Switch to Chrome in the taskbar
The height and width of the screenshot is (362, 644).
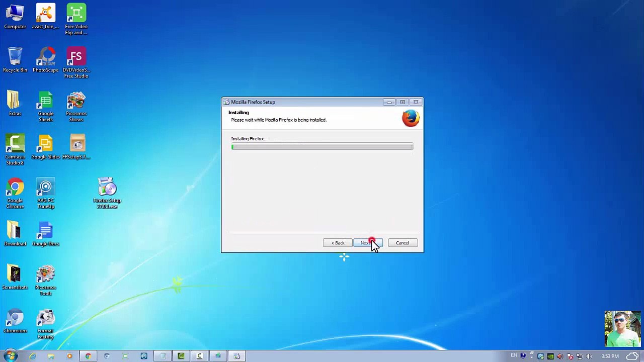click(x=88, y=356)
